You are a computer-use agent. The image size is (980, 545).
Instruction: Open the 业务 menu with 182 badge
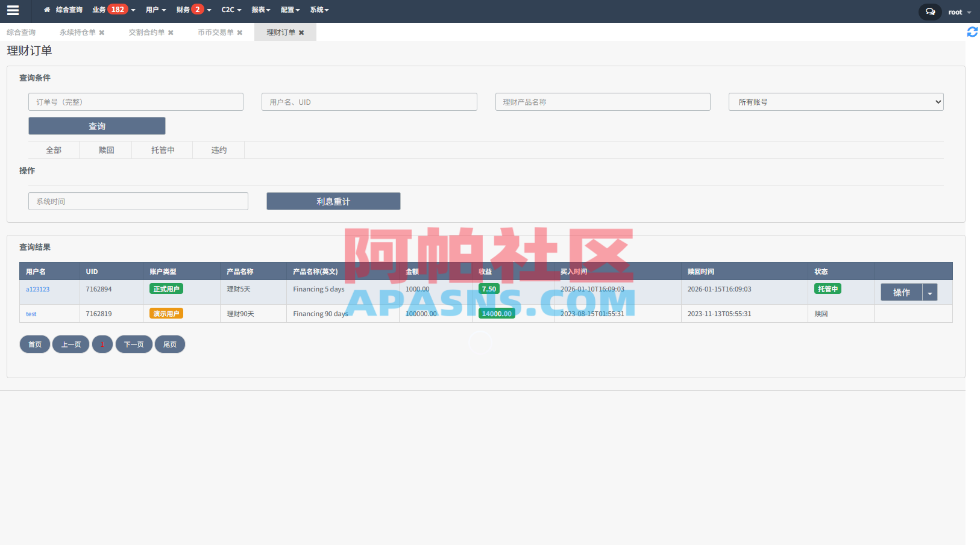click(x=113, y=10)
